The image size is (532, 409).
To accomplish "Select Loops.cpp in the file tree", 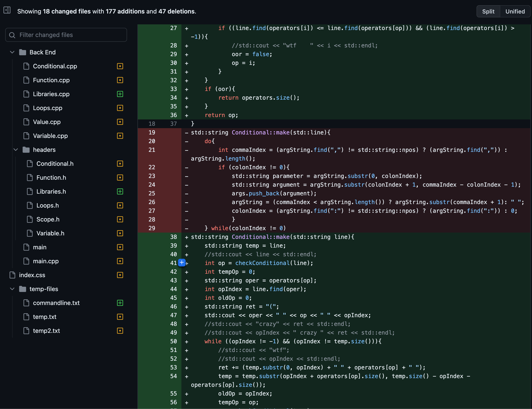I will (x=48, y=108).
